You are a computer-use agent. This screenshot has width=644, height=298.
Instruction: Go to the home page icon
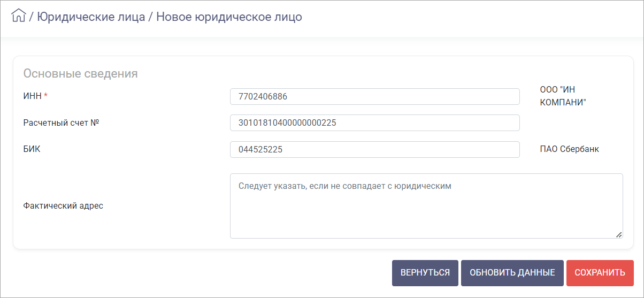click(19, 16)
